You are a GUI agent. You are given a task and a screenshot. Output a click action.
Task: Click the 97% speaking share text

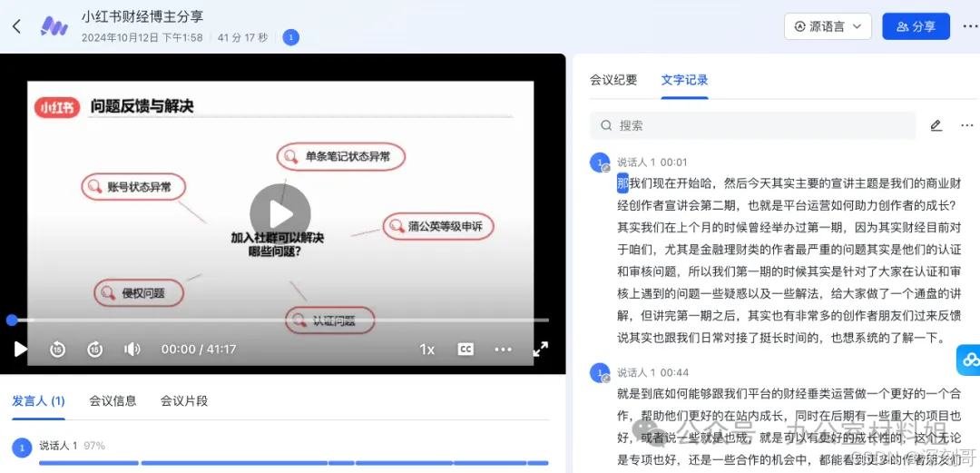pyautogui.click(x=93, y=446)
